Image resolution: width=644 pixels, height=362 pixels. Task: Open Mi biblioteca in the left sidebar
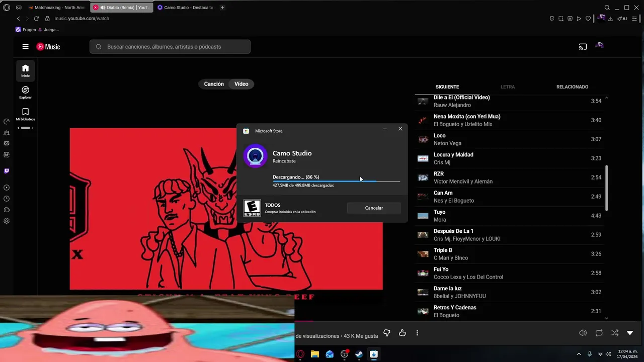[25, 114]
